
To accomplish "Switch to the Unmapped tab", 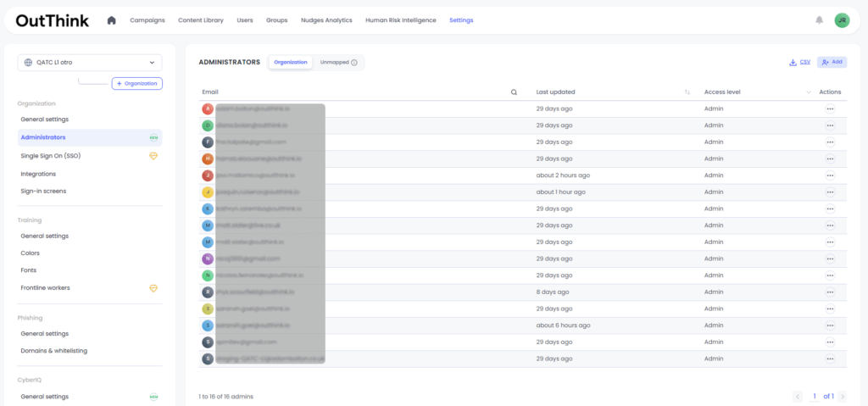I will pos(338,63).
